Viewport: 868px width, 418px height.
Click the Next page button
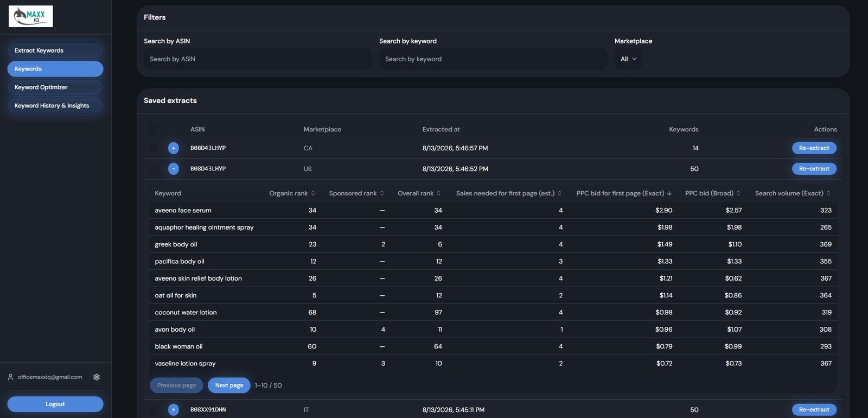pyautogui.click(x=229, y=385)
